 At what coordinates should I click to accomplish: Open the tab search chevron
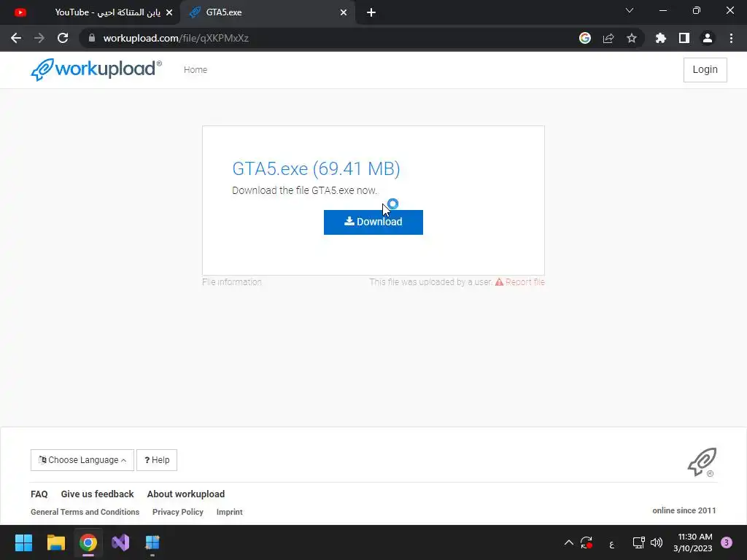coord(630,10)
